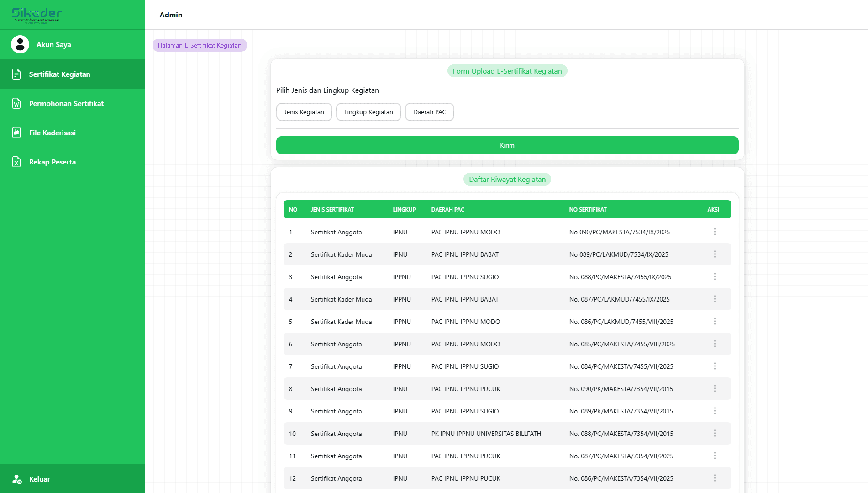Open three-dot menu for row 5

click(715, 321)
